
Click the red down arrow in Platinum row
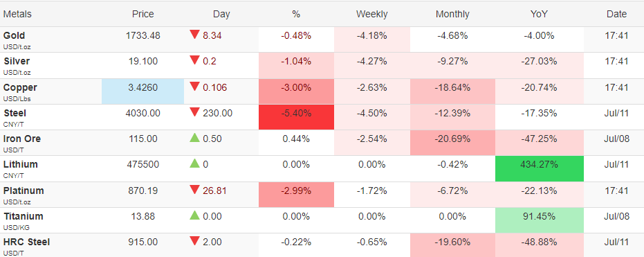click(194, 190)
